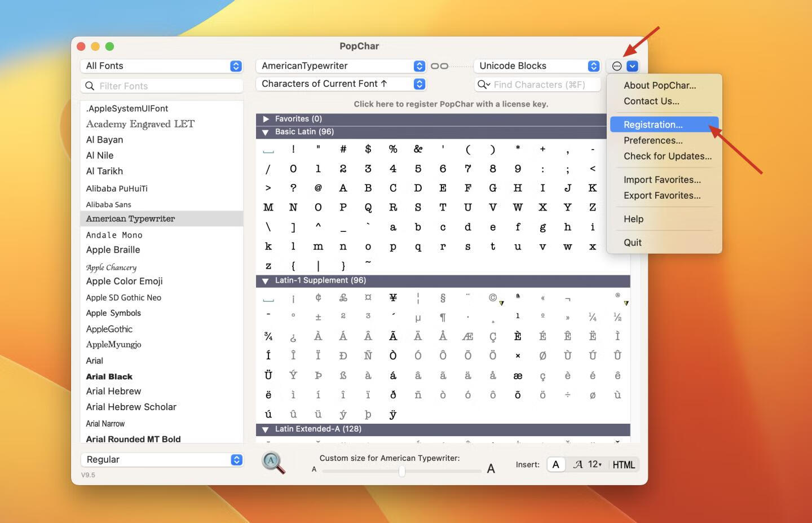Screen dimensions: 812x523
Task: Open the Regular font style dropdown
Action: pyautogui.click(x=162, y=460)
